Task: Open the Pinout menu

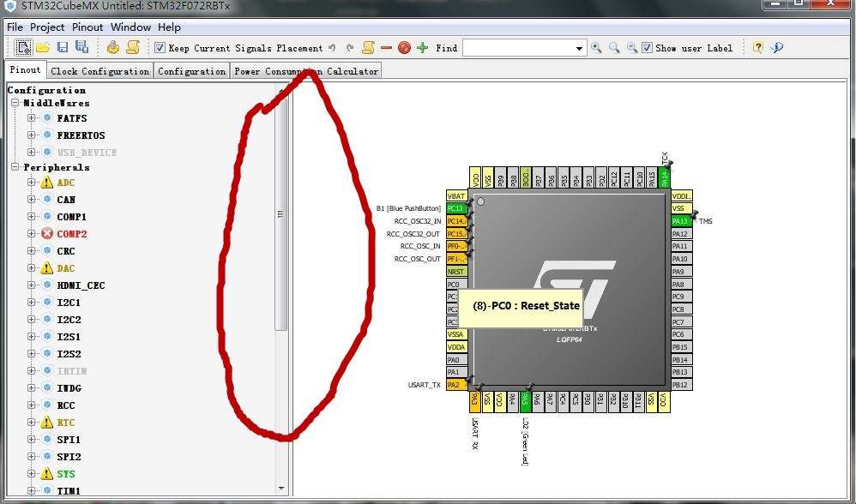Action: point(87,27)
